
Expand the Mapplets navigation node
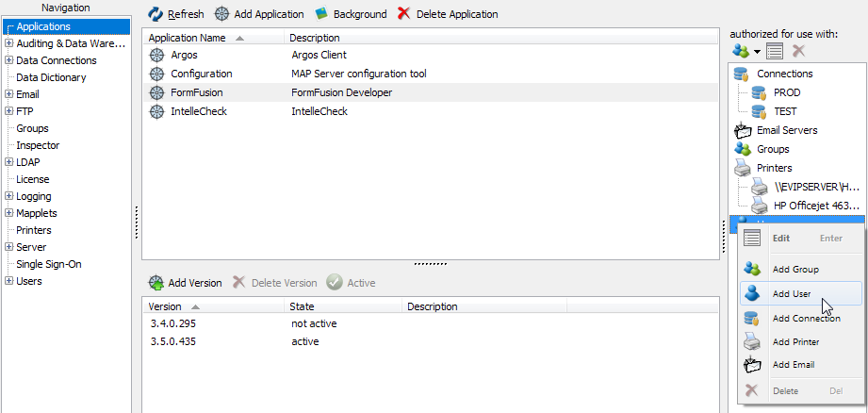[x=8, y=213]
